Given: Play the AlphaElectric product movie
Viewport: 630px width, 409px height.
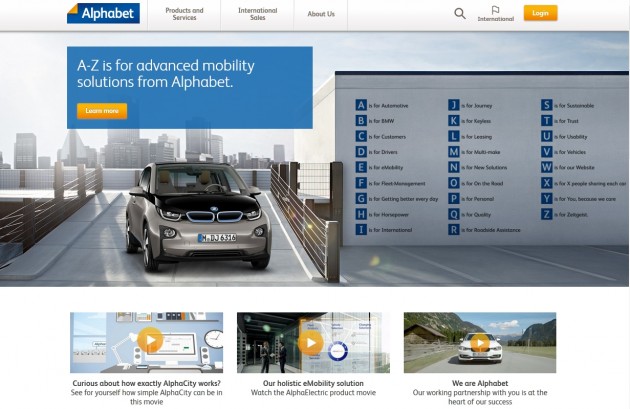Looking at the screenshot, I should (311, 342).
